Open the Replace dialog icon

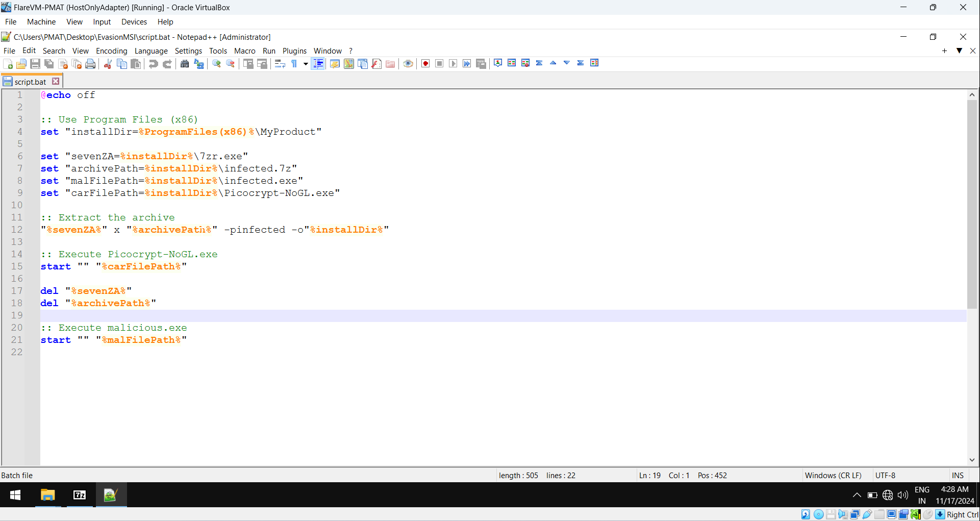click(x=199, y=64)
